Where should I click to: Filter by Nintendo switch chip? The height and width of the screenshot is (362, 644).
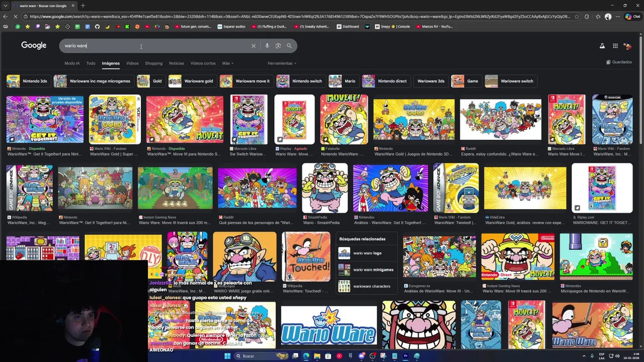300,81
